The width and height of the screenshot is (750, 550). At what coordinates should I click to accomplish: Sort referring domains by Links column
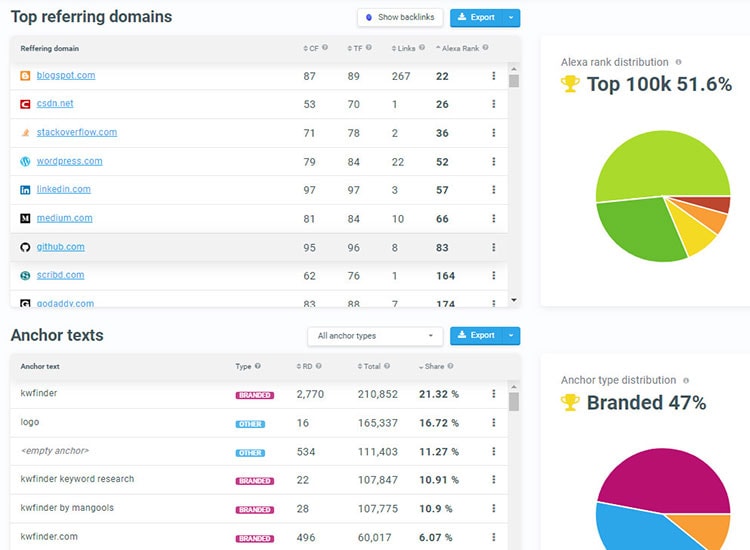click(403, 48)
